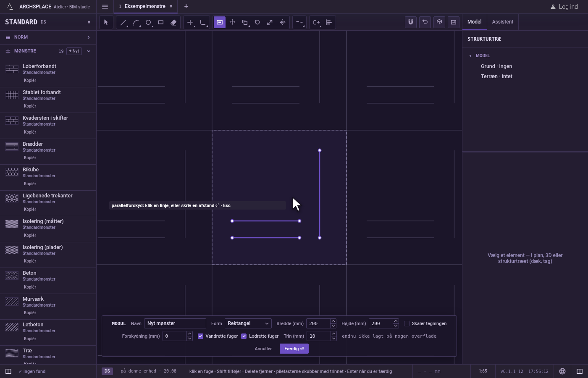Viewport: 588px width, 378px height.
Task: Uncheck the Lodrette fuger checkbox
Action: pos(244,336)
